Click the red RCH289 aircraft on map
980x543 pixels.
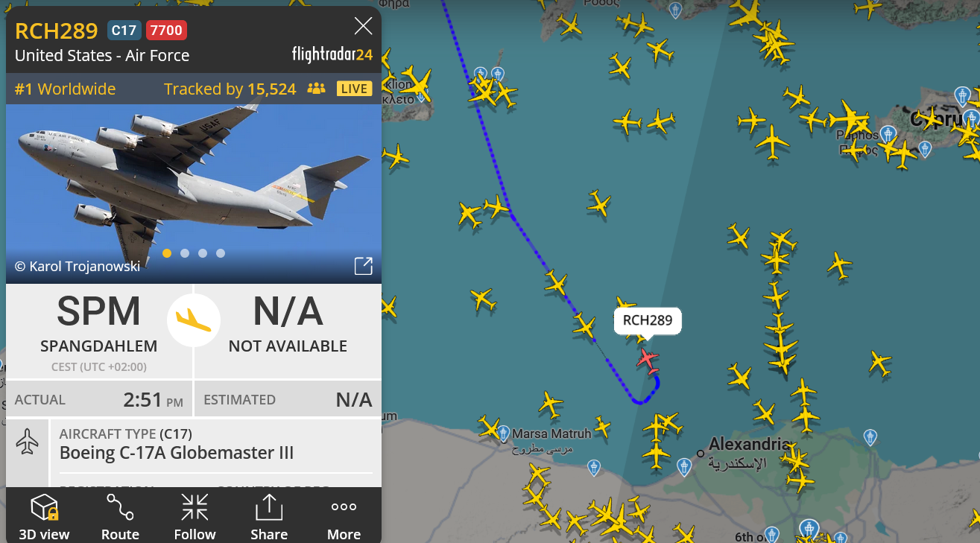[648, 361]
